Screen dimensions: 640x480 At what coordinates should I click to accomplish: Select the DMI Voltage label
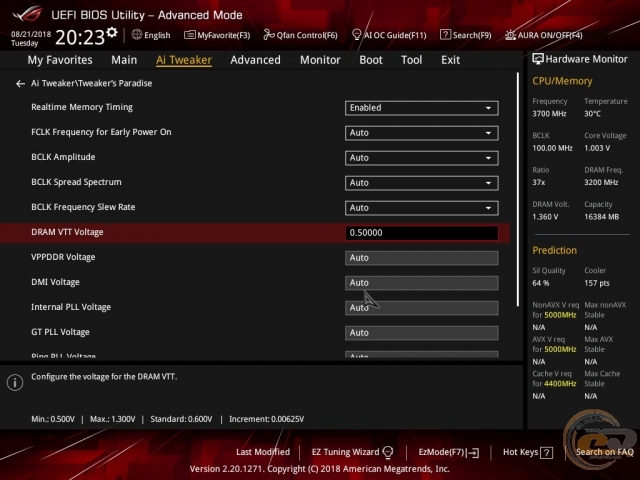click(x=56, y=282)
